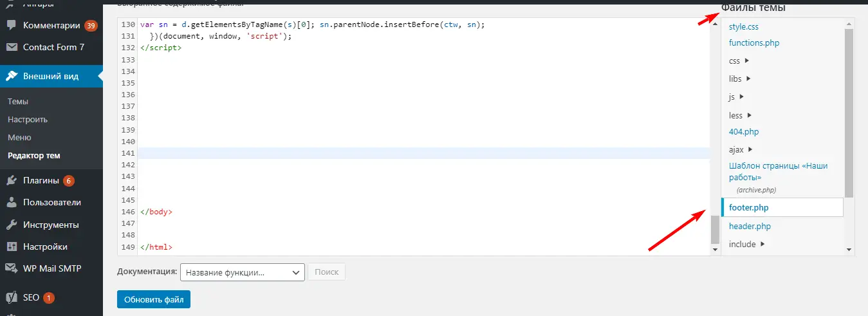This screenshot has width=868, height=316.
Task: Go to Темы submenu
Action: pos(18,101)
